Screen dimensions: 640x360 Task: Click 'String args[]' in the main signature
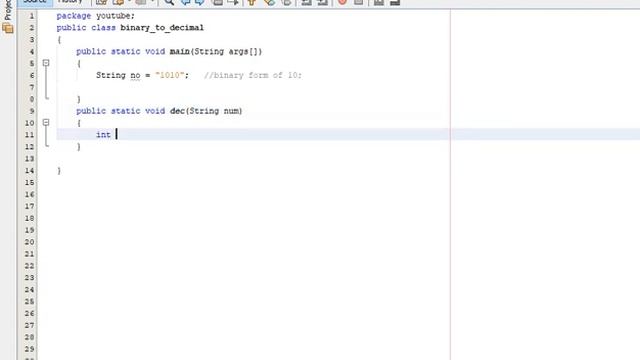coord(227,51)
